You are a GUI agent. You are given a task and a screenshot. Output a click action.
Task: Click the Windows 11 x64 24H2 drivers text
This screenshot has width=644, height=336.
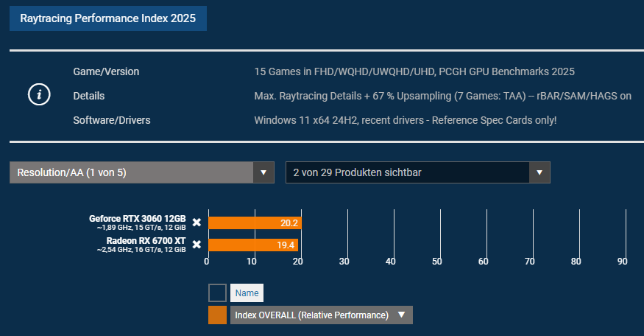point(406,120)
